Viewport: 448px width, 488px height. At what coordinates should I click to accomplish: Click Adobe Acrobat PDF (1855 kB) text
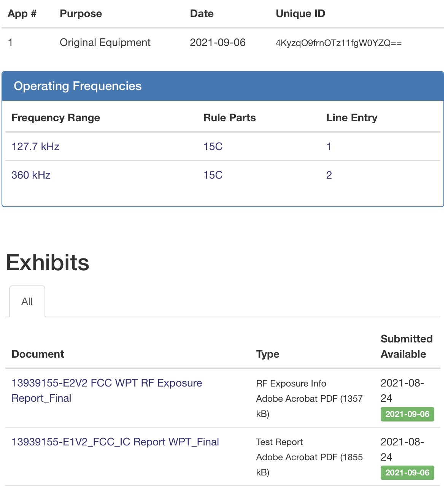(x=309, y=464)
